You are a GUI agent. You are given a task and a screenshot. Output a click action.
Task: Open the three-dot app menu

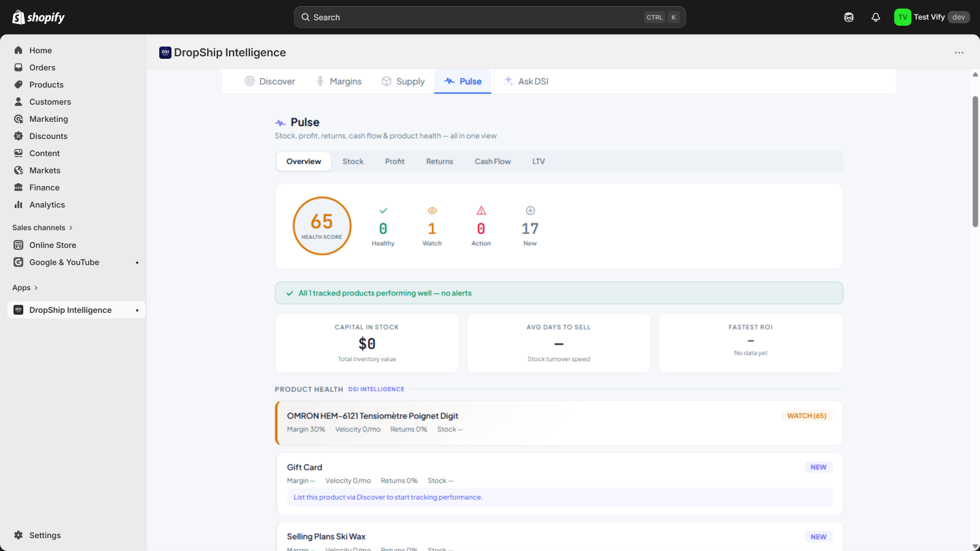959,53
